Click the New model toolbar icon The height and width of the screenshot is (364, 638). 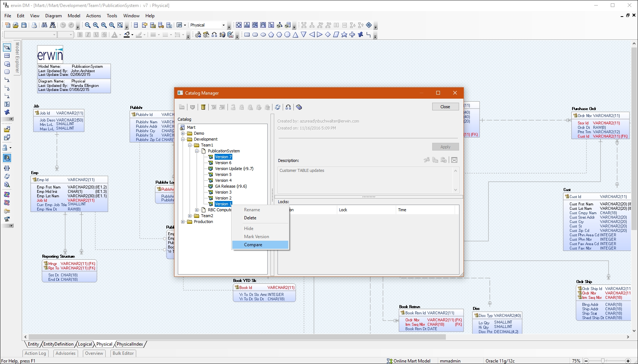(7, 25)
